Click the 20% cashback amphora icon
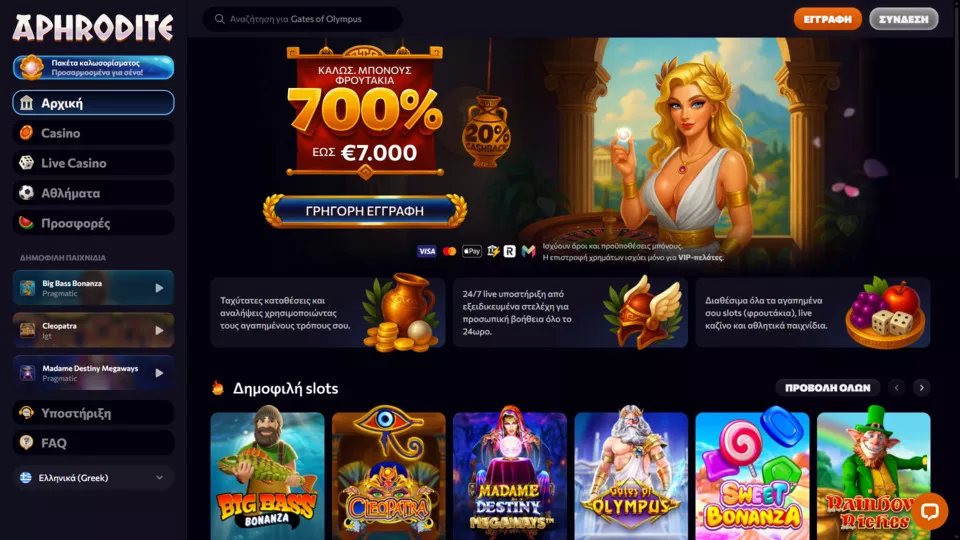The height and width of the screenshot is (540, 960). tap(487, 133)
